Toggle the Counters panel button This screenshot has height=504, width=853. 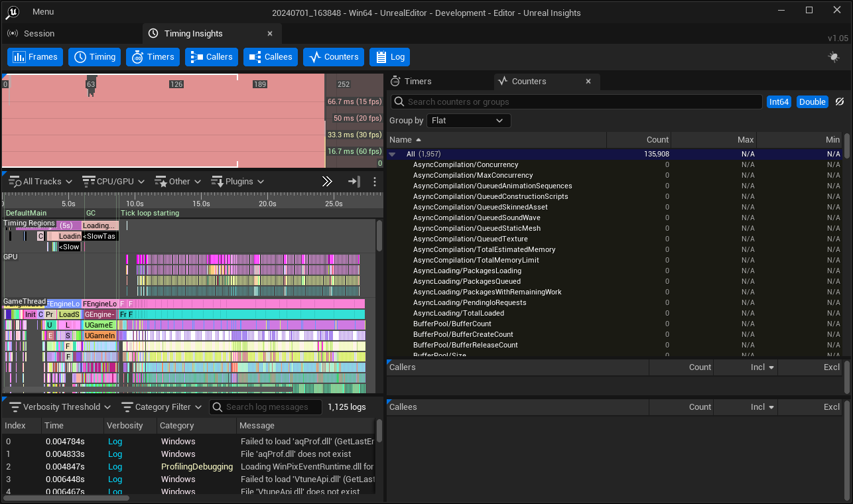tap(334, 57)
